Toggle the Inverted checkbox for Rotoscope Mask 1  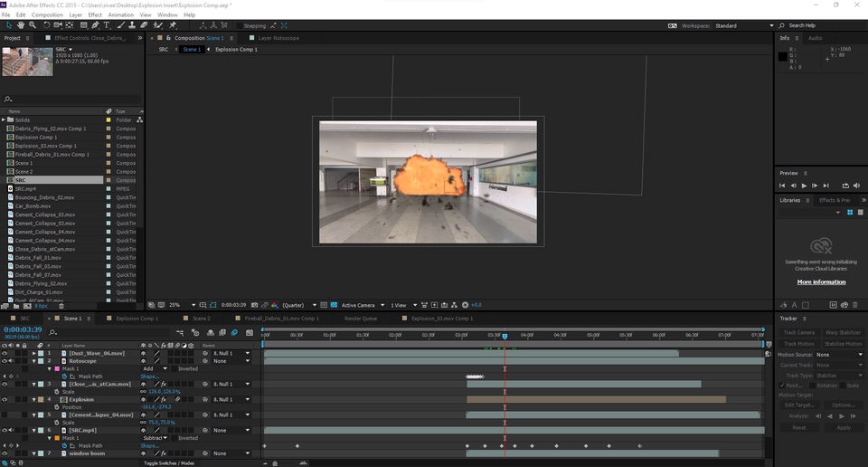(174, 368)
